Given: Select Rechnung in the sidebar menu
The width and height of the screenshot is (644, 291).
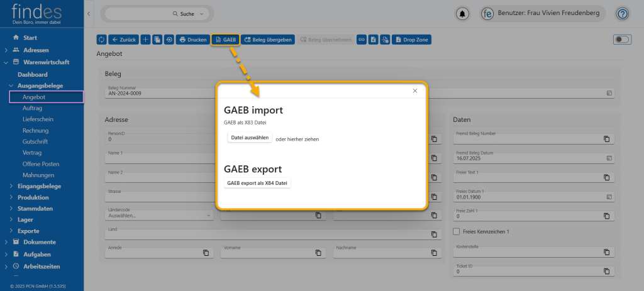Looking at the screenshot, I should pos(35,130).
